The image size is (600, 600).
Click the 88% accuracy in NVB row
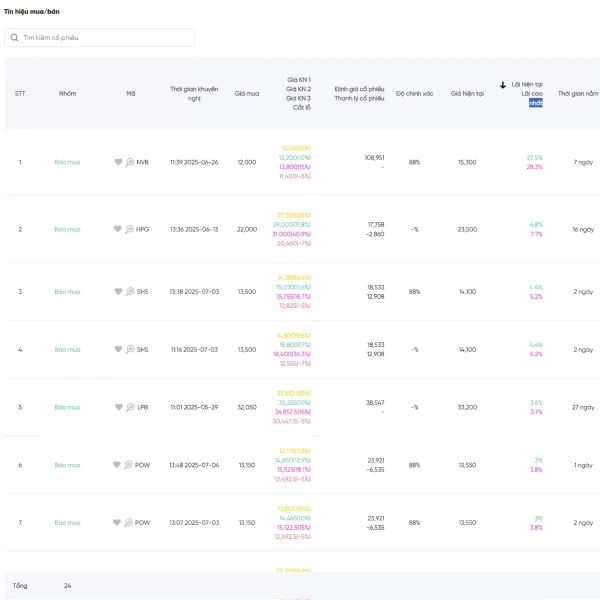[414, 162]
